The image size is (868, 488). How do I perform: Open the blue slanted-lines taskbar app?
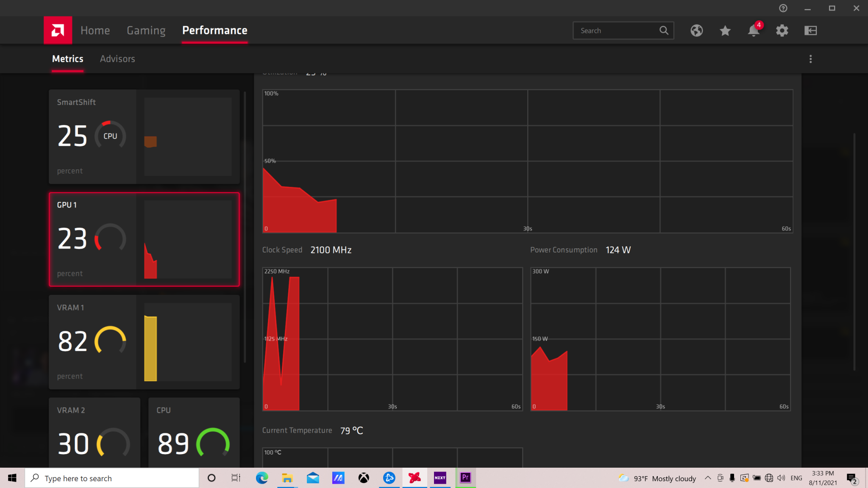coord(338,478)
